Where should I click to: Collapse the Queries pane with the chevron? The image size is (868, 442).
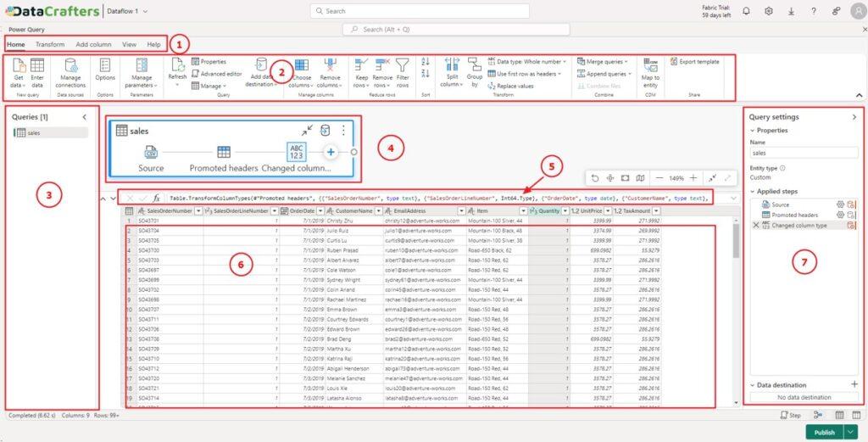84,117
